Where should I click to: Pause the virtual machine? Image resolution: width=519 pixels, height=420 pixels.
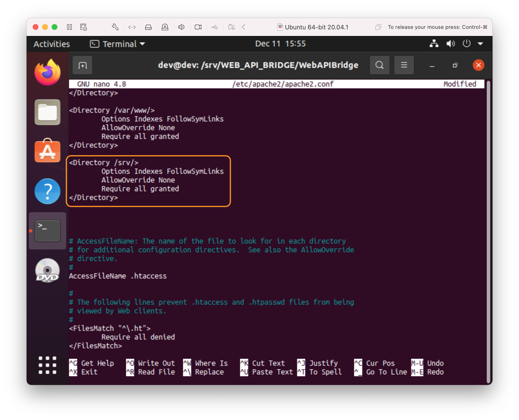[x=69, y=27]
